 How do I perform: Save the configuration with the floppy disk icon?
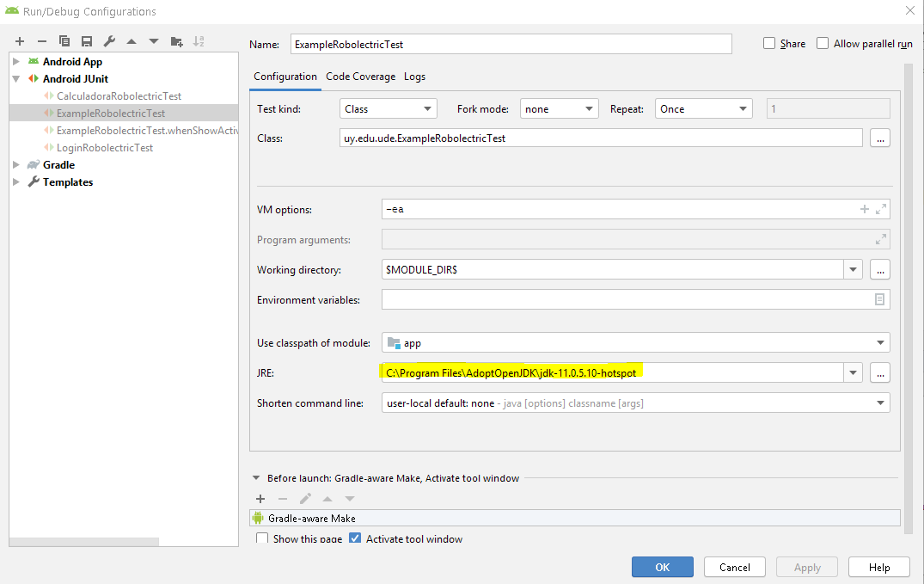click(x=87, y=41)
